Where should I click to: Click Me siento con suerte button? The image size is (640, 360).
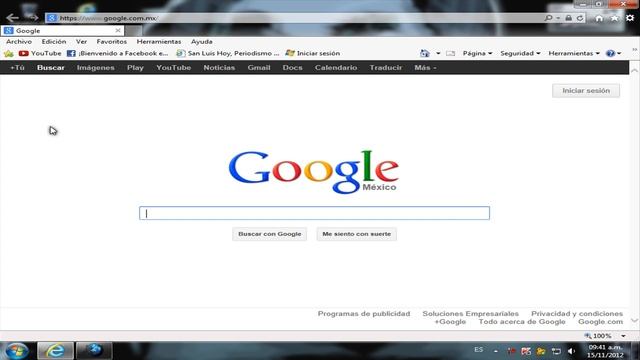click(x=356, y=234)
